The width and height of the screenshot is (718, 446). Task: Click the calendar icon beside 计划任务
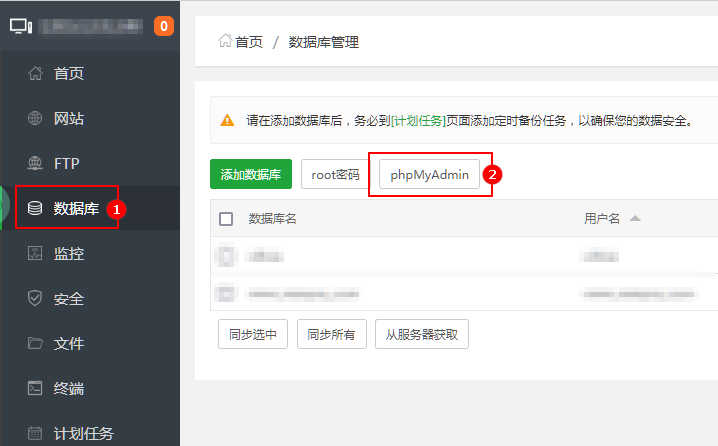35,433
